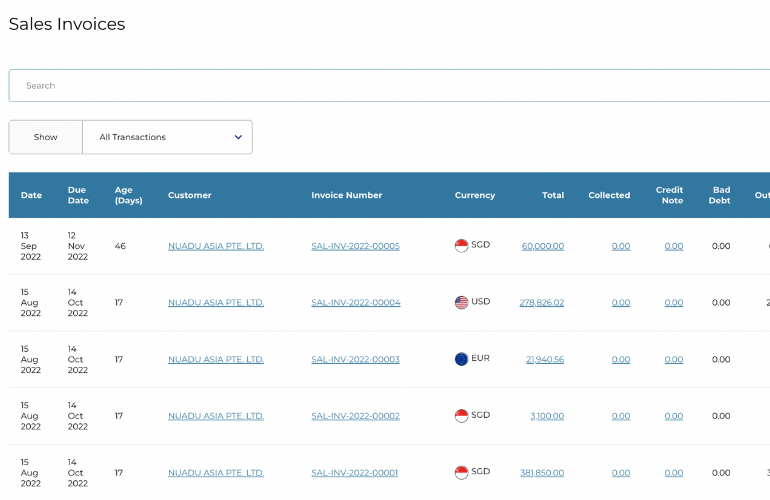Open the 21,940.56 total amount

coord(545,360)
